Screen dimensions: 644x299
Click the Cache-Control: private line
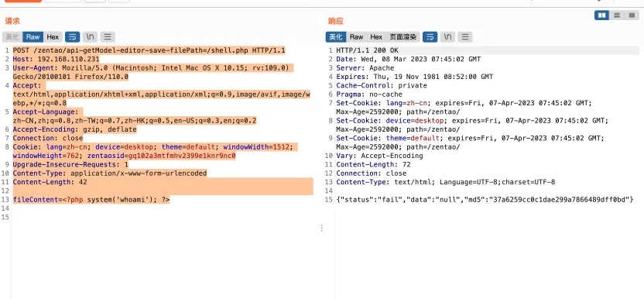tap(382, 85)
